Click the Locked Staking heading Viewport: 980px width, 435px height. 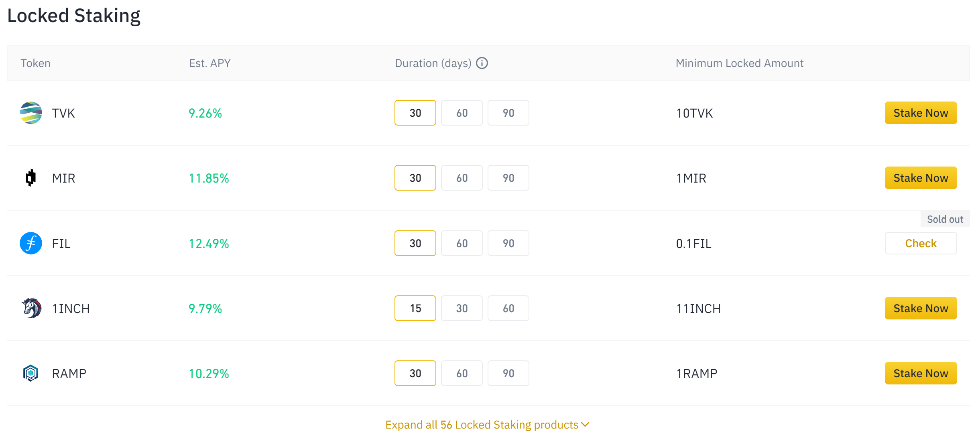click(74, 16)
